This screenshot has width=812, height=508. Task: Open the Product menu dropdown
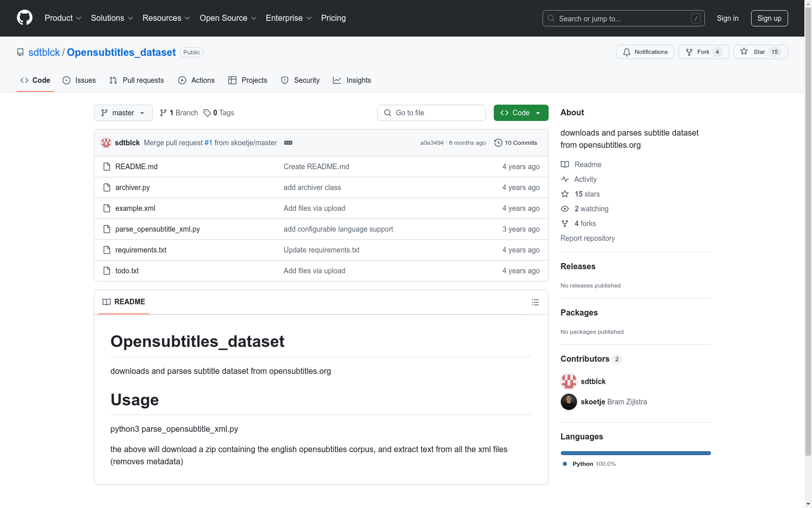pos(63,18)
